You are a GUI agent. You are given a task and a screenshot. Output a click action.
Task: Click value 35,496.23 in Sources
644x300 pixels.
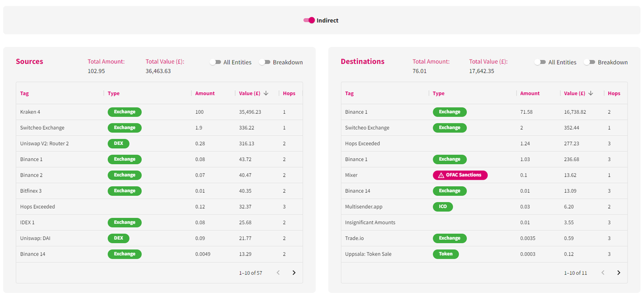(x=250, y=112)
